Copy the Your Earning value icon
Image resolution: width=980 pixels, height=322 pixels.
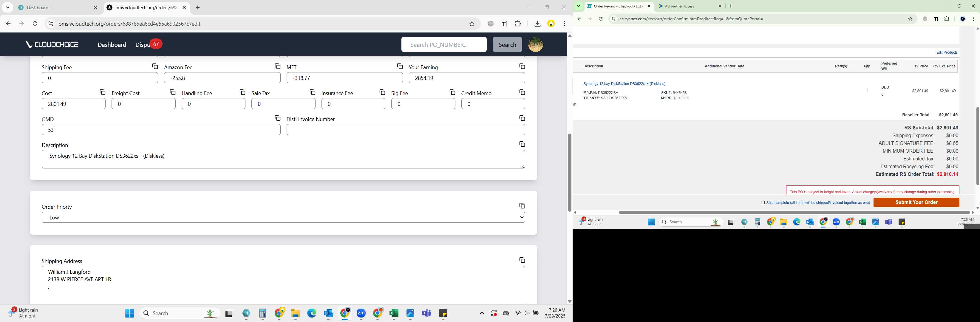(x=522, y=66)
